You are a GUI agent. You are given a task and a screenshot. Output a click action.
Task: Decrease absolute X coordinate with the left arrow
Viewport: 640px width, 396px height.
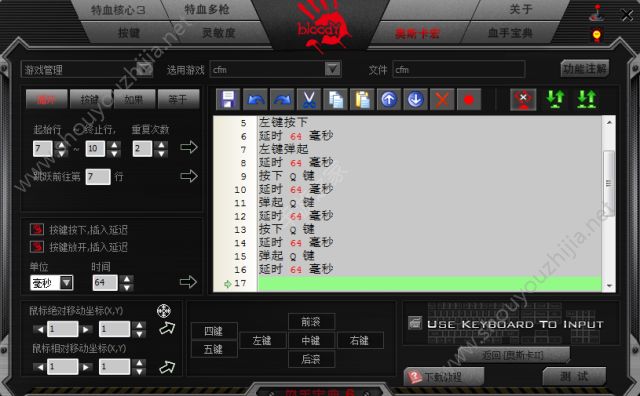(40, 329)
